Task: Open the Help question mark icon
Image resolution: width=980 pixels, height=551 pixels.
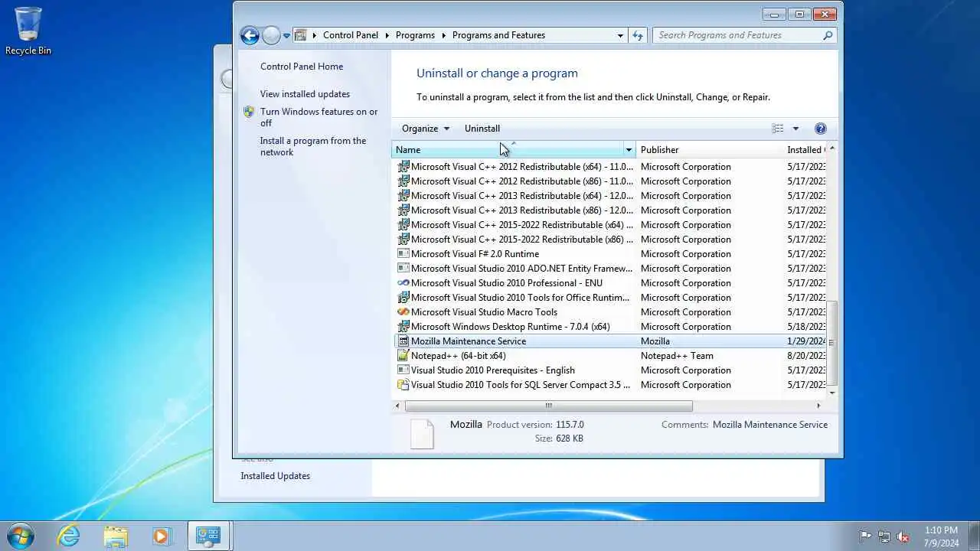Action: click(x=821, y=129)
